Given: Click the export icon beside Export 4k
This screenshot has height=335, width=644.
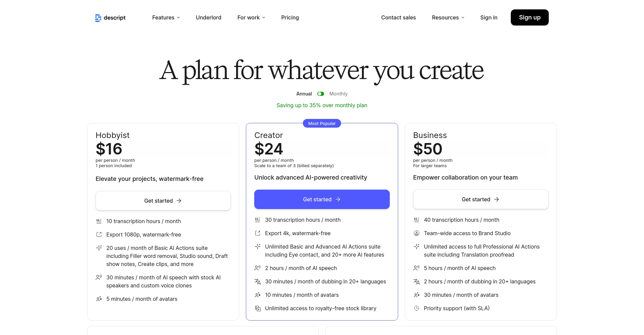Looking at the screenshot, I should 258,233.
